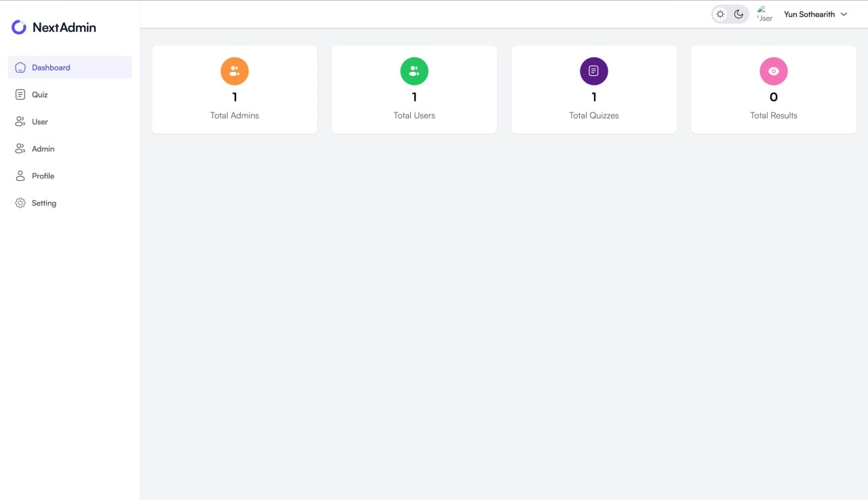Click the orange Total Admins icon
The width and height of the screenshot is (868, 500).
click(x=235, y=71)
